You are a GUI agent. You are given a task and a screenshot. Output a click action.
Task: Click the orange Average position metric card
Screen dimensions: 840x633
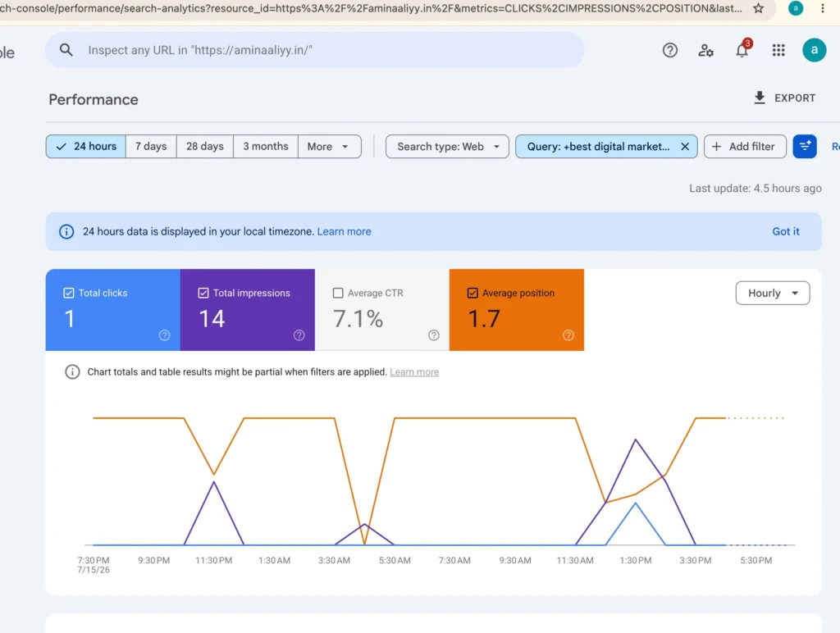[x=517, y=310]
